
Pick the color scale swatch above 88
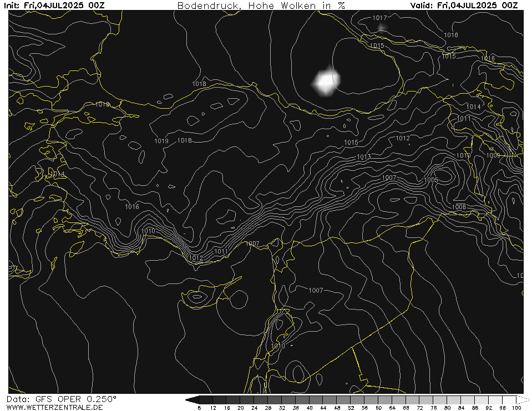tap(482, 399)
